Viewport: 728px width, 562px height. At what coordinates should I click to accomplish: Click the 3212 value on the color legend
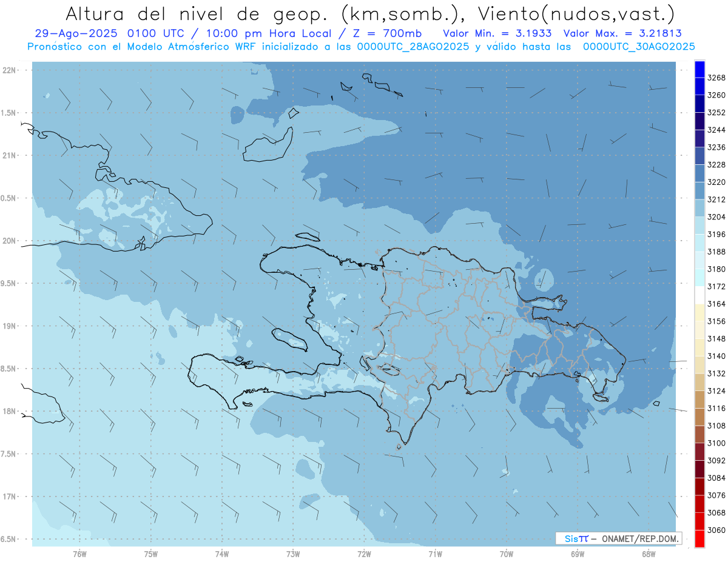point(716,199)
